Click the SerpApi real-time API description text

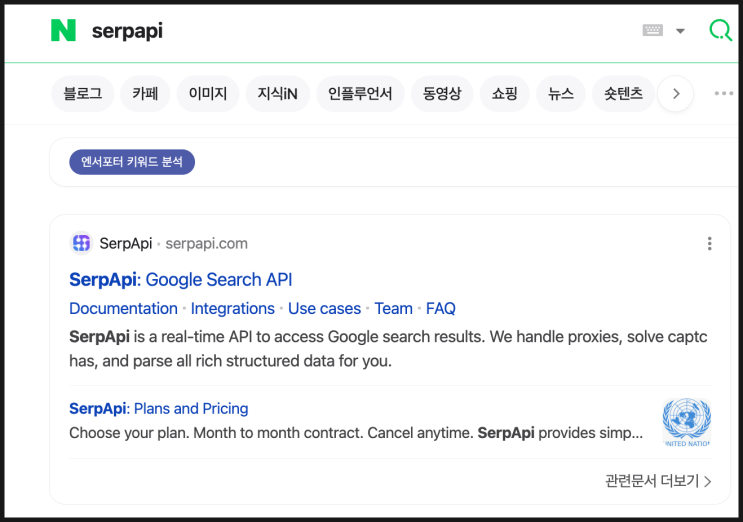coord(388,349)
